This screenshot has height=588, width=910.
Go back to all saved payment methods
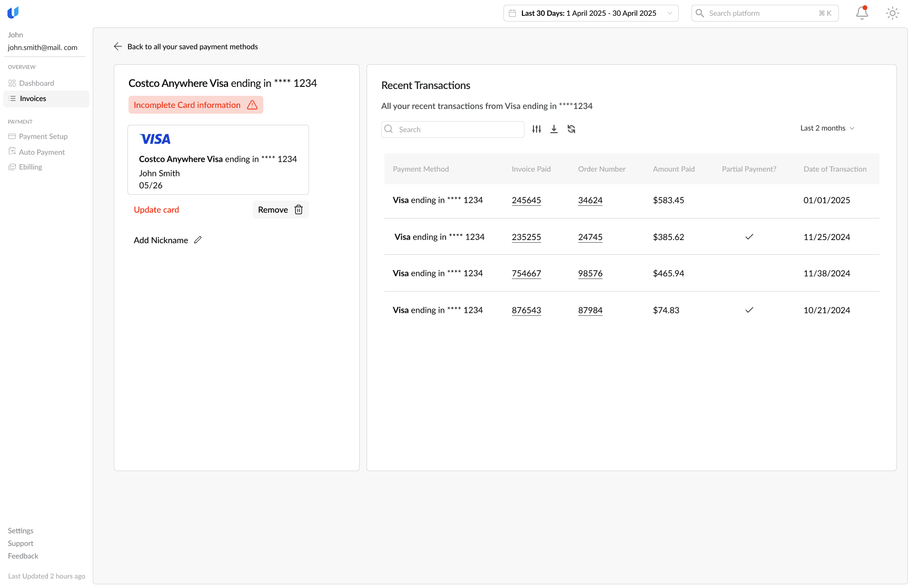pos(186,46)
